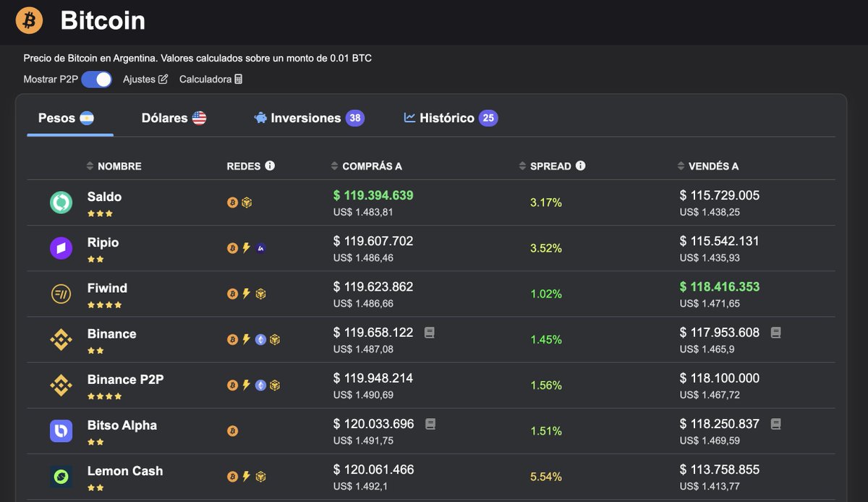Click the info icon beside REDES
Viewport: 868px width, 502px height.
point(270,166)
